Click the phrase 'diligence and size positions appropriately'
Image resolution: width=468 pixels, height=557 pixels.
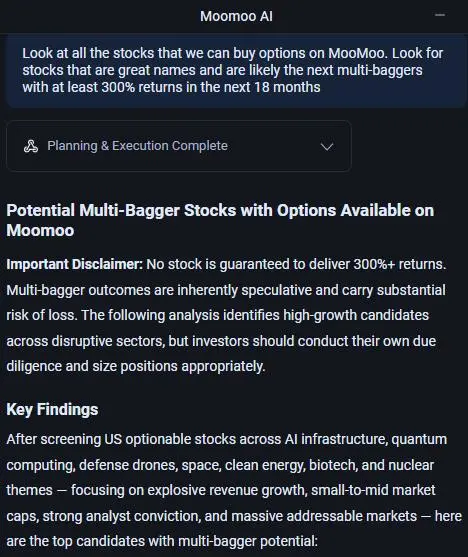click(x=135, y=366)
